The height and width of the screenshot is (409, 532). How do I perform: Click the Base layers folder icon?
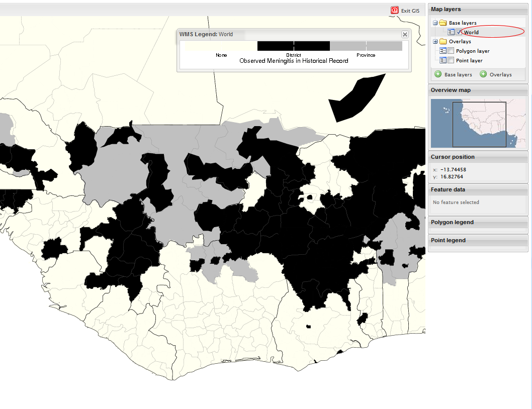coord(442,23)
